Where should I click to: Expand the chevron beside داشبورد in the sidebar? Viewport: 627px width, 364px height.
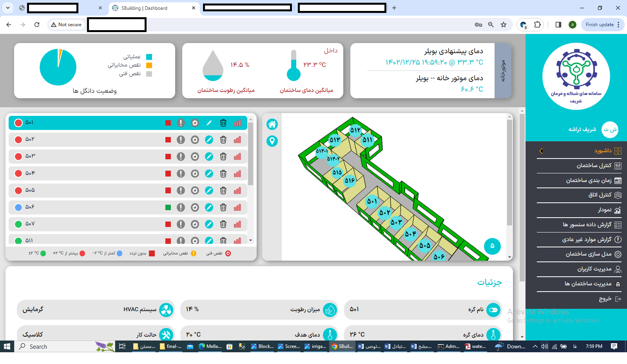coord(541,151)
